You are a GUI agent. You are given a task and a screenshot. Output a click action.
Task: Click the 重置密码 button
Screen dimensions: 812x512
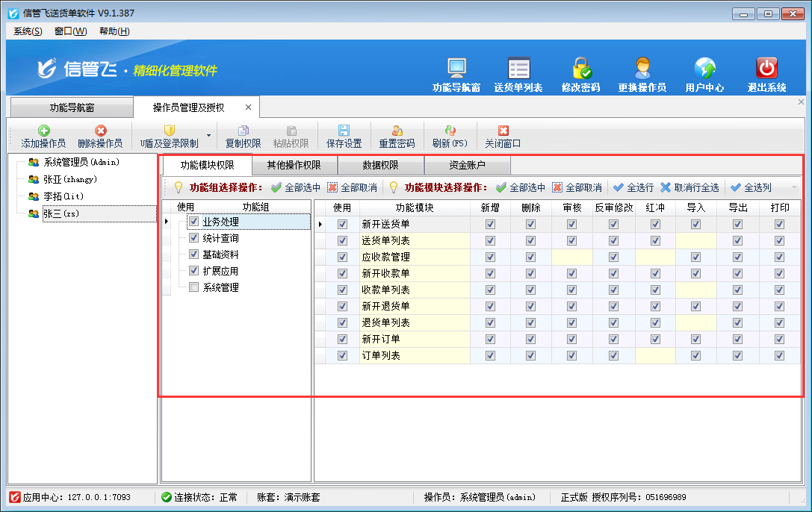click(397, 137)
